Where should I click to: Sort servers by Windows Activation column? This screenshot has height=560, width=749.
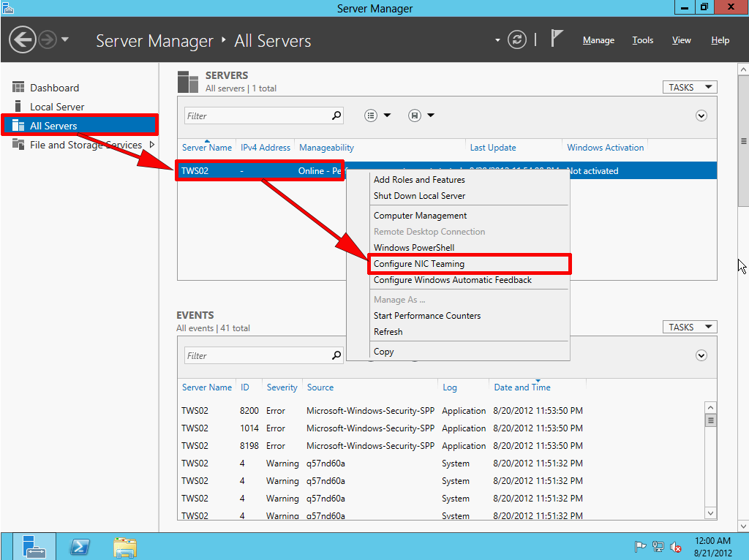[605, 148]
